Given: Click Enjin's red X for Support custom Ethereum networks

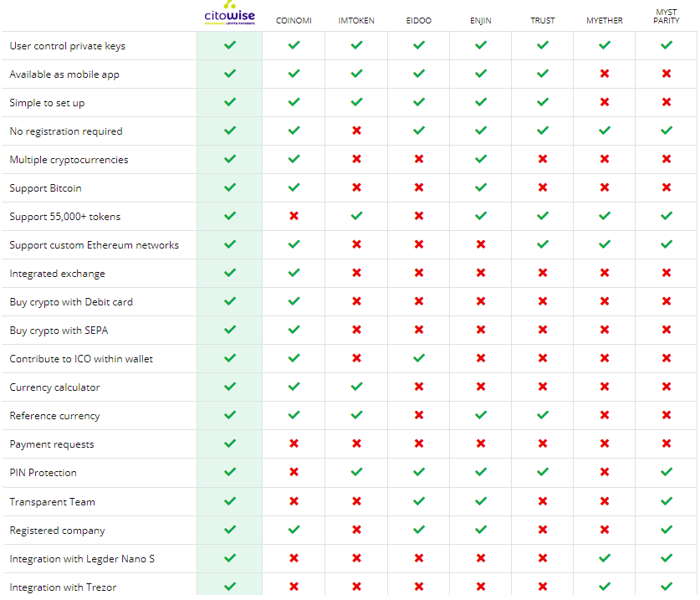Looking at the screenshot, I should click(x=481, y=244).
